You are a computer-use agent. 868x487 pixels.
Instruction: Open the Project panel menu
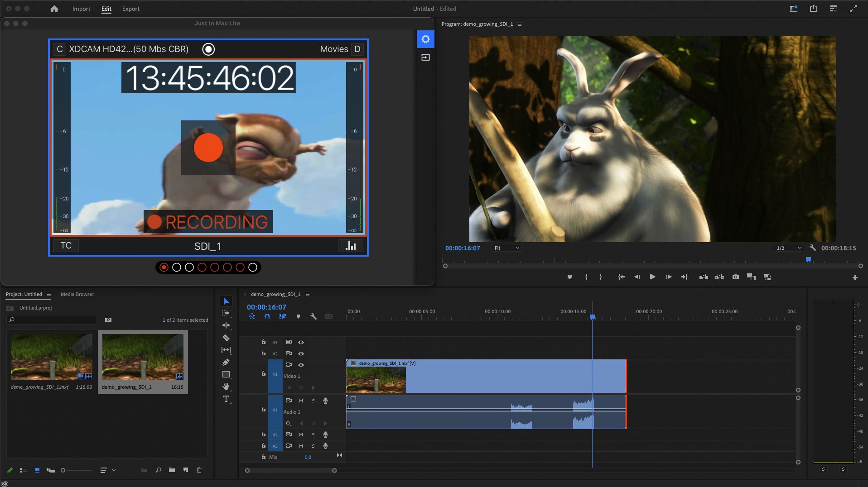(x=49, y=294)
